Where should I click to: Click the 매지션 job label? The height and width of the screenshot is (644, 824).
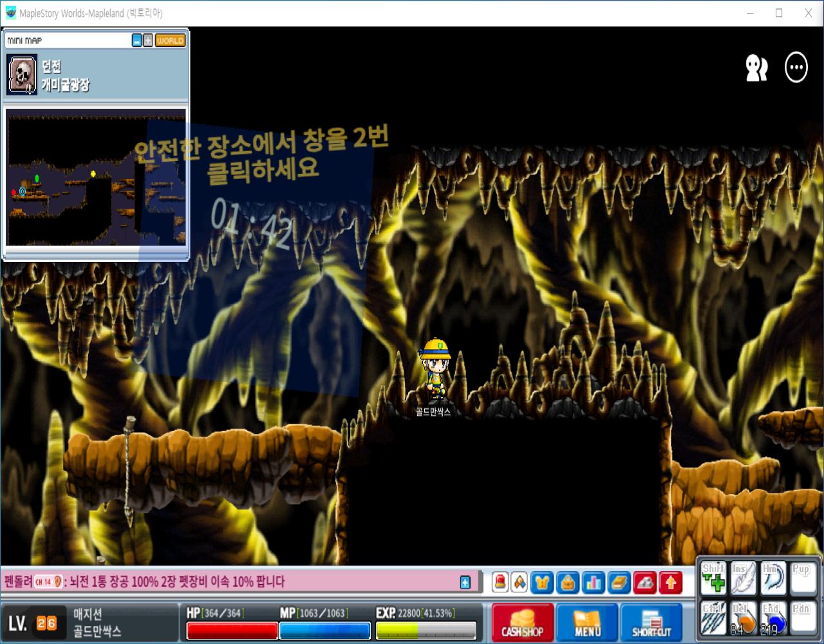(88, 614)
